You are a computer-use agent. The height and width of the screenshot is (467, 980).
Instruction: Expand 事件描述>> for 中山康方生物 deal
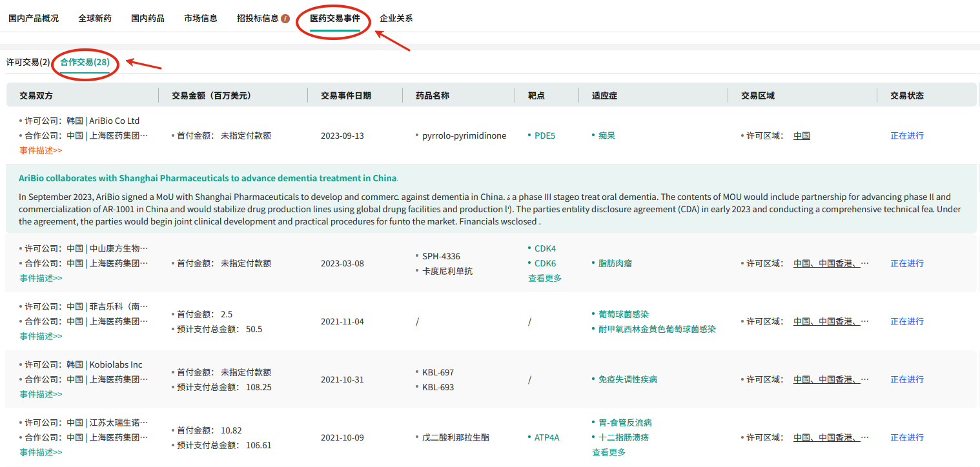tap(41, 278)
